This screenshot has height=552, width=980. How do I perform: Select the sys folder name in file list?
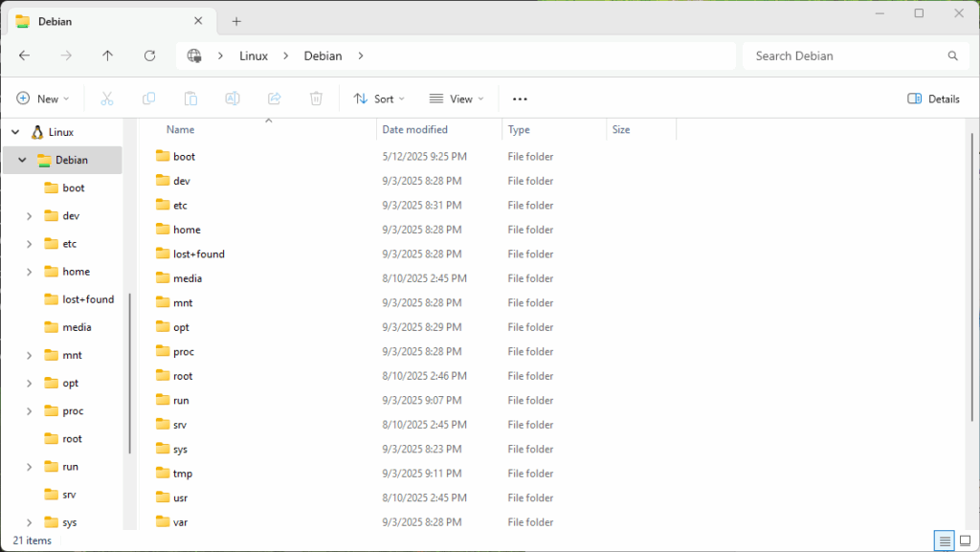[x=180, y=449]
